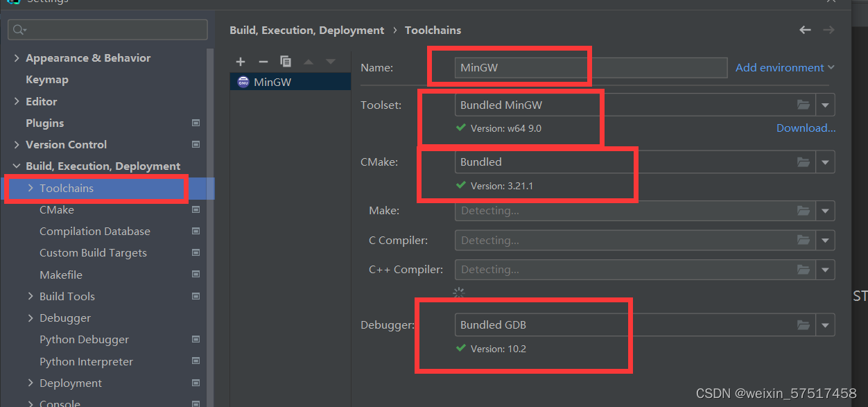Select Makefile settings page
868x407 pixels.
point(61,275)
